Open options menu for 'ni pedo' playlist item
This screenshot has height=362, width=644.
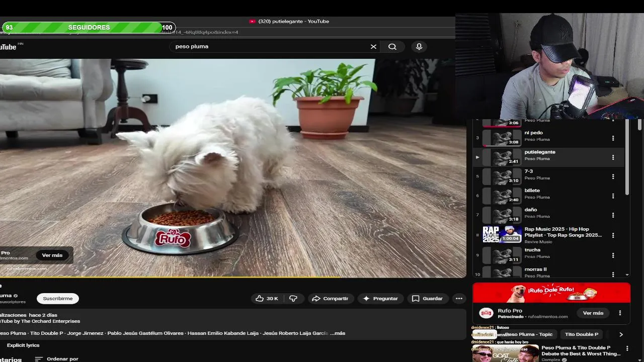point(613,138)
